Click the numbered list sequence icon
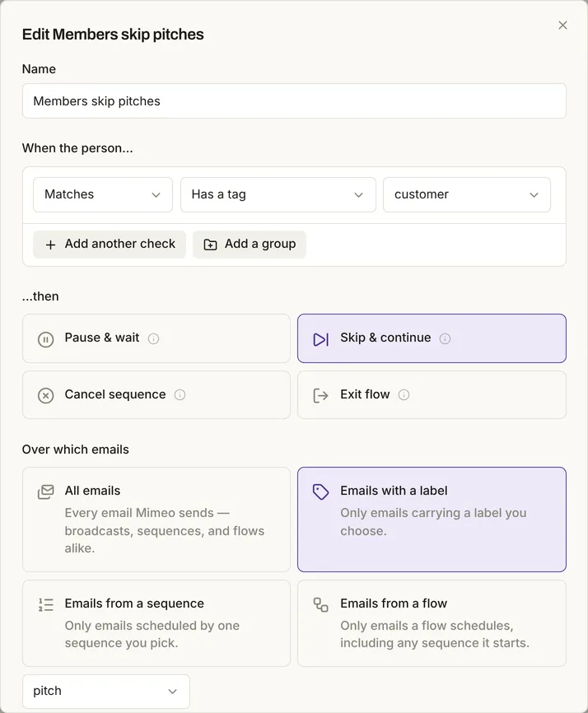 coord(45,605)
